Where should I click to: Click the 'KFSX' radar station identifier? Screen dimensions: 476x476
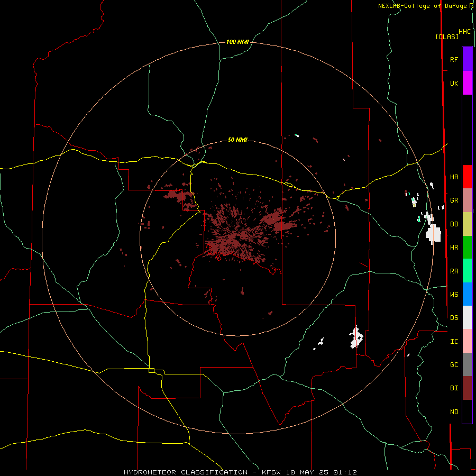[271, 472]
